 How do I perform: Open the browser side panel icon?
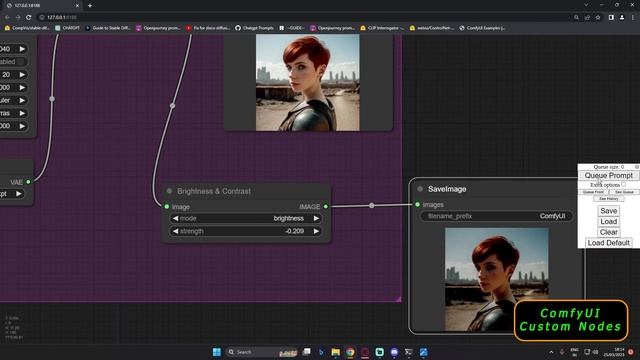611,17
